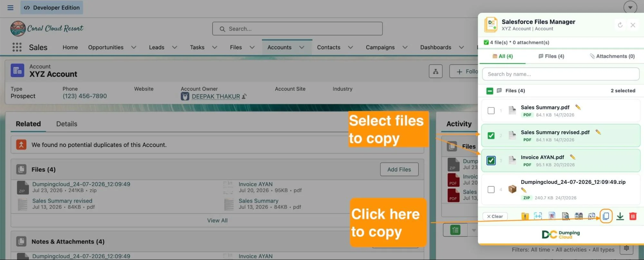Switch to the Files (4) tab in Files Manager
The width and height of the screenshot is (644, 260).
[x=551, y=56]
